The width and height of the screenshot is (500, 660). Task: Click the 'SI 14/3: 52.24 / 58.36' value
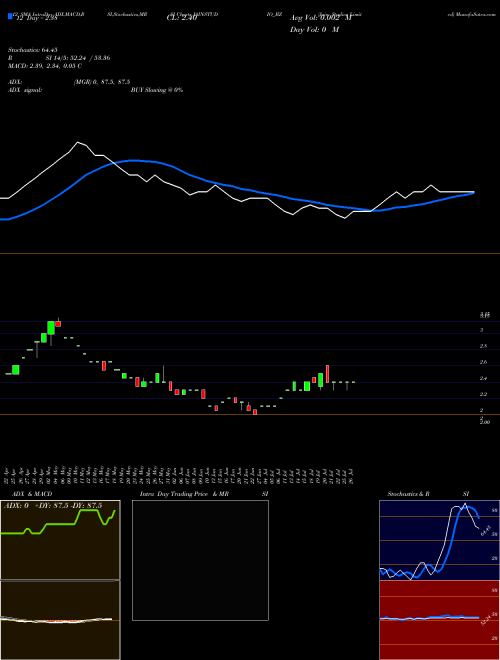(x=78, y=58)
